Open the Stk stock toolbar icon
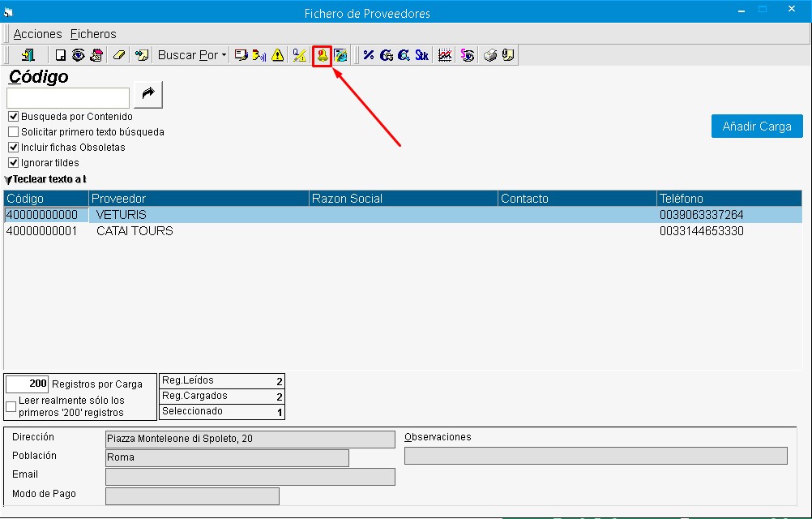 (421, 55)
